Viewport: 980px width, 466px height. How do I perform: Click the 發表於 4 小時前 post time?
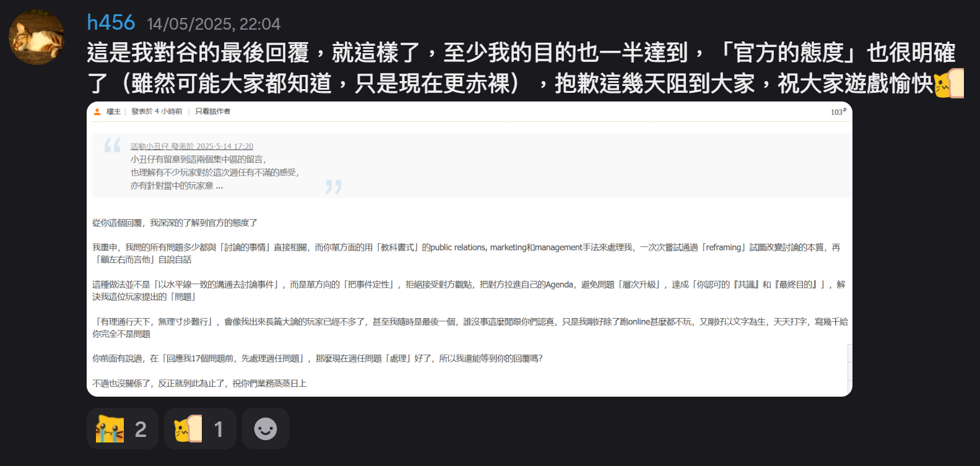pyautogui.click(x=157, y=112)
